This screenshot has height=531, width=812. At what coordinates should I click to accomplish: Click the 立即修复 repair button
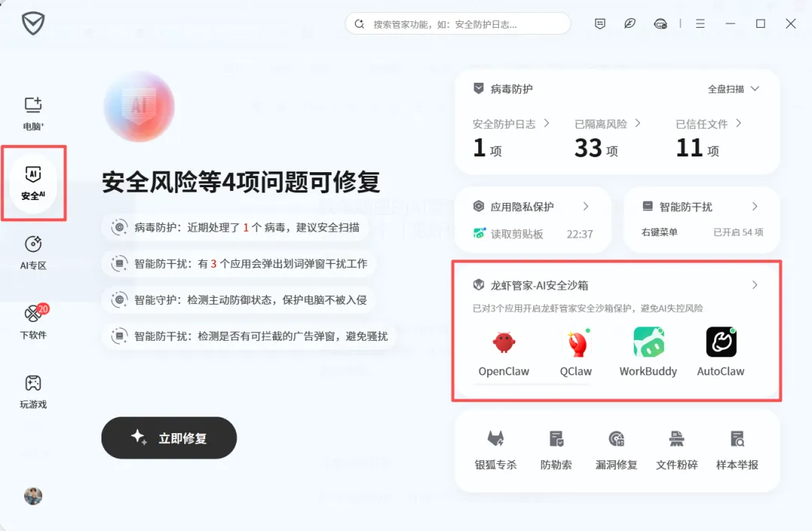169,438
